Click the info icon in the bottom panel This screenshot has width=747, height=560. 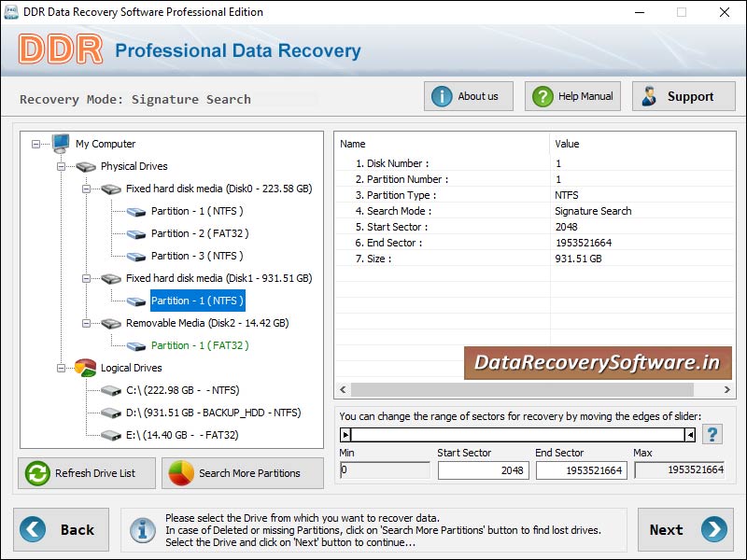[x=142, y=530]
